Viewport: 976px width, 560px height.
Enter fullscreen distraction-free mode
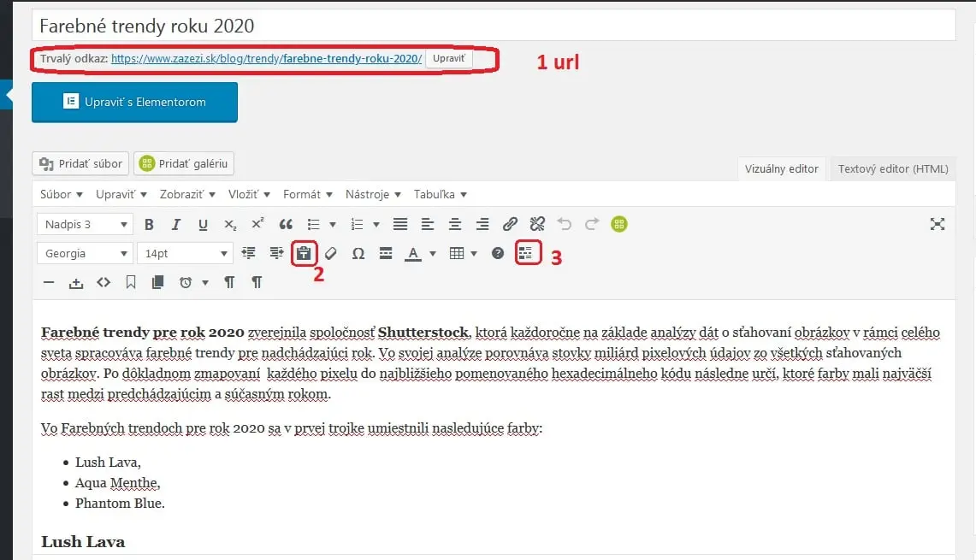938,225
